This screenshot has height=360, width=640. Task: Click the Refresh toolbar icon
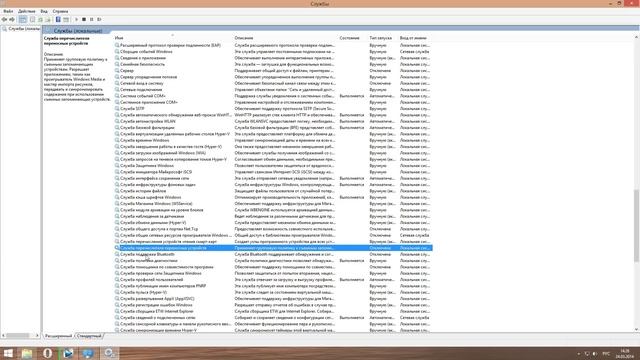tap(40, 19)
